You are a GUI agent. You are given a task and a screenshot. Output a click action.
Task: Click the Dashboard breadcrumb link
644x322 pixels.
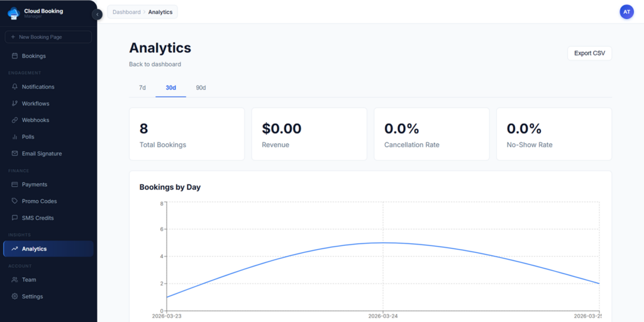coord(126,12)
